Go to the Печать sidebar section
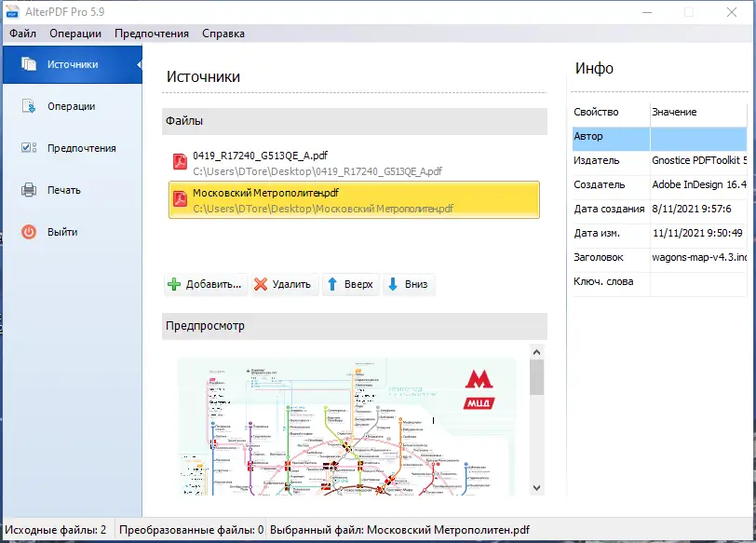 point(63,190)
